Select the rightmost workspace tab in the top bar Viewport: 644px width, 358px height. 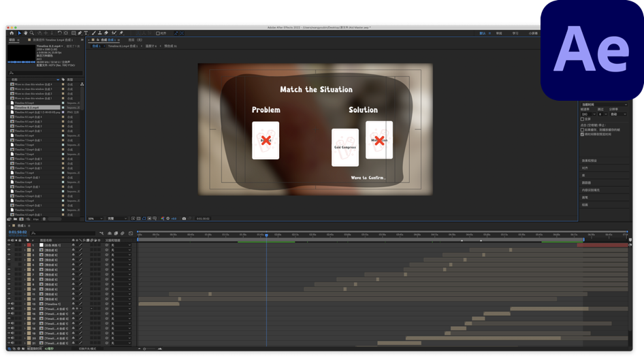(x=533, y=33)
